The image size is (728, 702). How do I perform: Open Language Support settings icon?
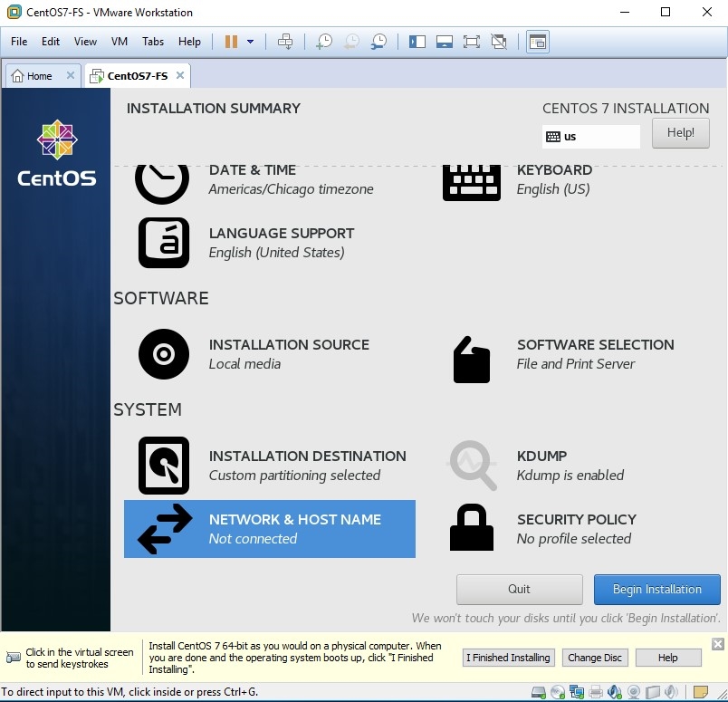click(164, 243)
